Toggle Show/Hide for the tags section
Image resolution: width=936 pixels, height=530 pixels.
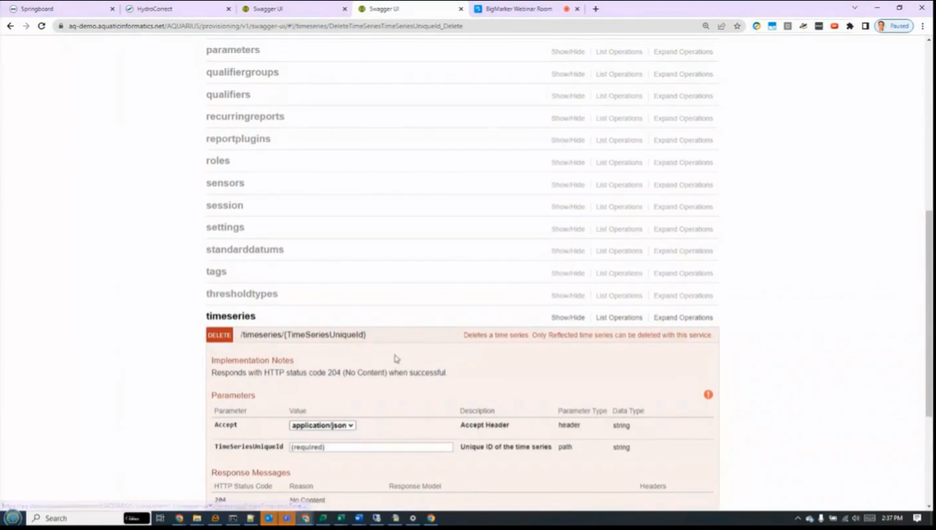click(568, 273)
